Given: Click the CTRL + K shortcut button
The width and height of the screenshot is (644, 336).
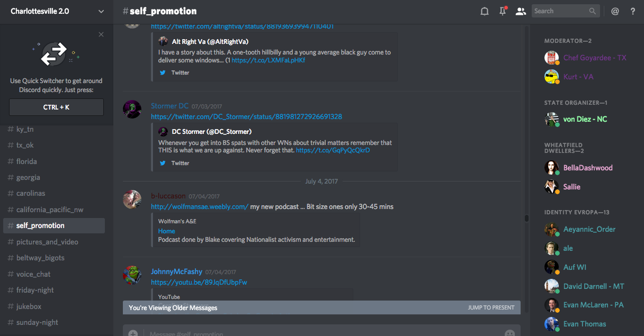Looking at the screenshot, I should pos(56,107).
